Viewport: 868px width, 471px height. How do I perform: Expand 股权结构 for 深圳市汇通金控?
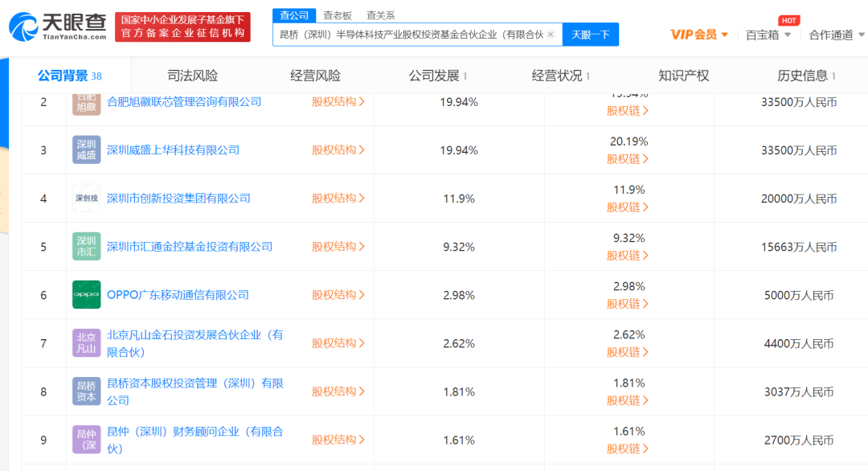click(338, 246)
